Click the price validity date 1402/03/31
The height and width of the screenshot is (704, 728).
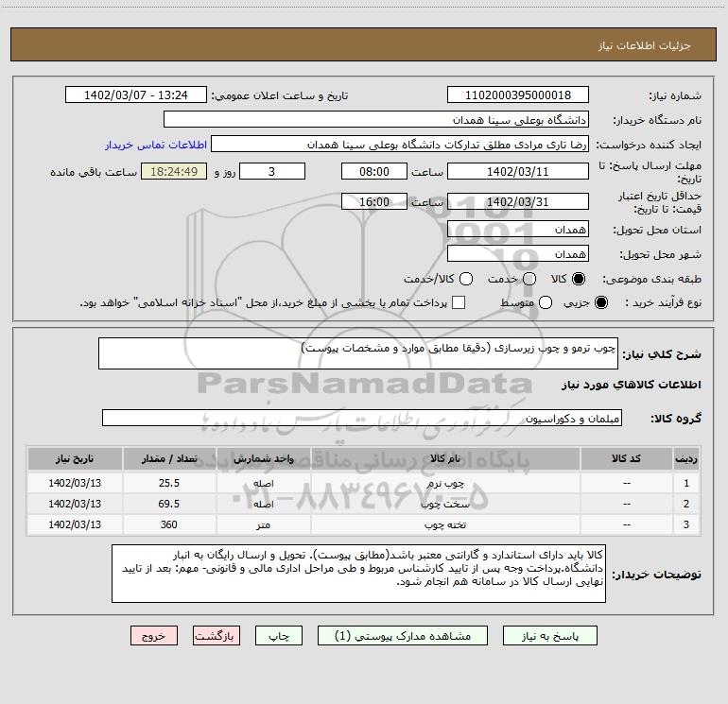(518, 202)
